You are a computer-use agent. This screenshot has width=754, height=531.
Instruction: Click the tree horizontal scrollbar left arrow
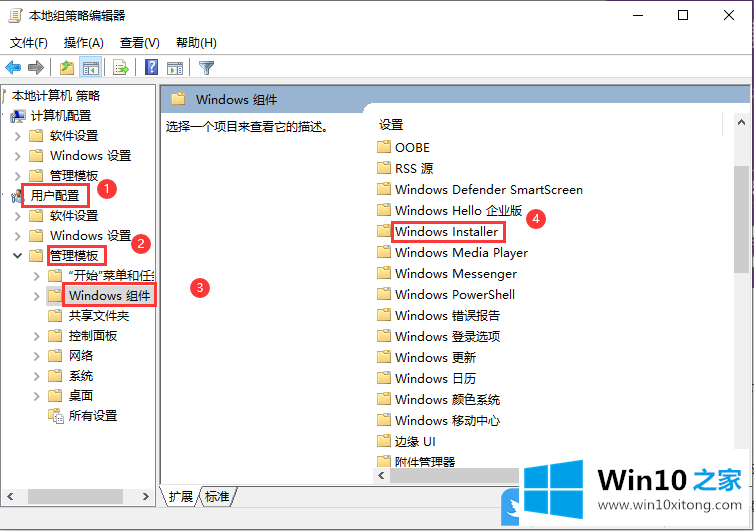coord(11,496)
